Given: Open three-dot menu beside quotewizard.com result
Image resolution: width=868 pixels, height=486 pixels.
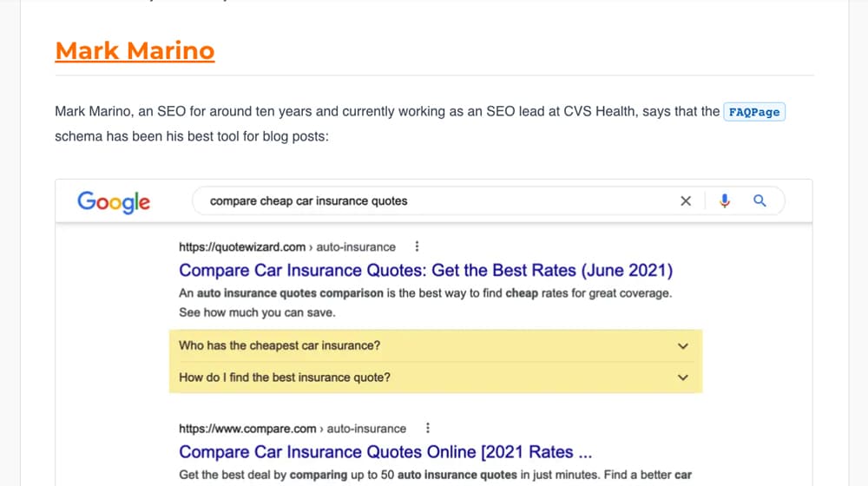Looking at the screenshot, I should pos(417,246).
